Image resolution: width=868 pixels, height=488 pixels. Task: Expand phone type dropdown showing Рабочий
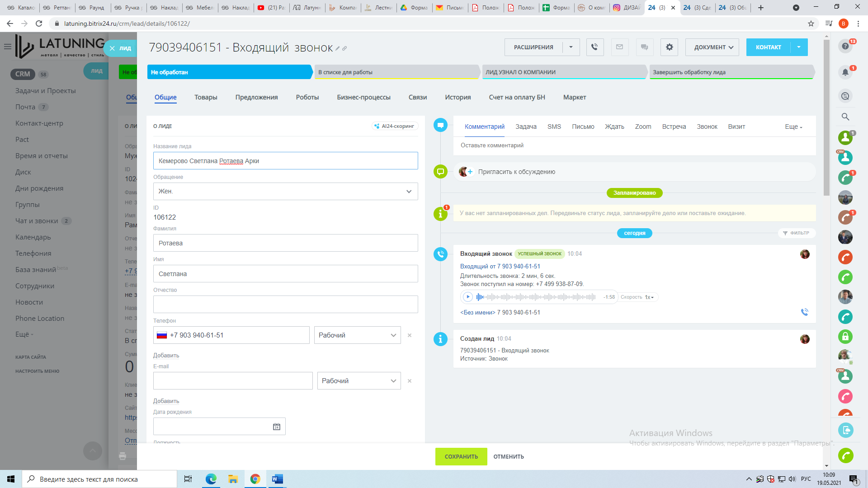[357, 335]
